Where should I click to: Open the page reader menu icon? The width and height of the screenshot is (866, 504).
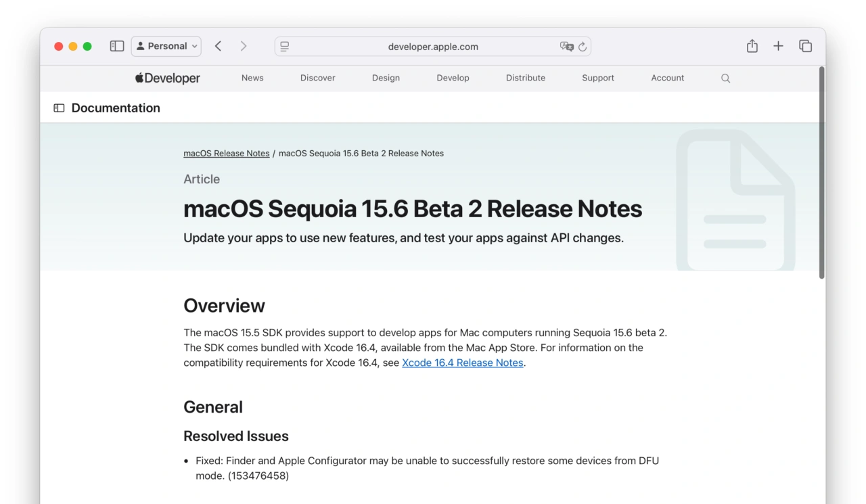tap(285, 47)
